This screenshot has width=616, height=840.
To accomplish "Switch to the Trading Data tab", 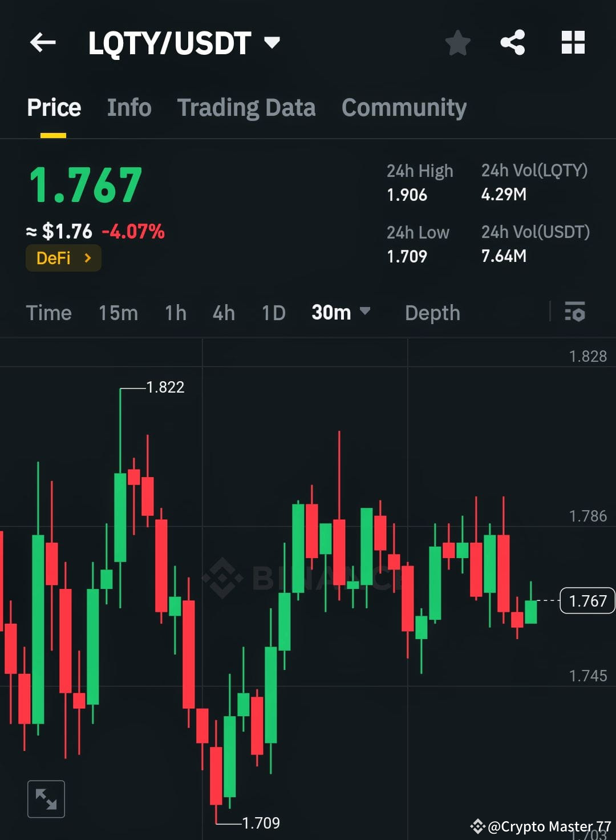I will coord(246,107).
